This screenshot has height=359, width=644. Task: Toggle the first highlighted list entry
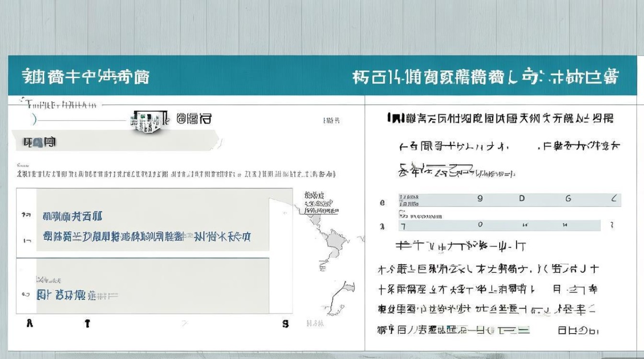point(144,216)
